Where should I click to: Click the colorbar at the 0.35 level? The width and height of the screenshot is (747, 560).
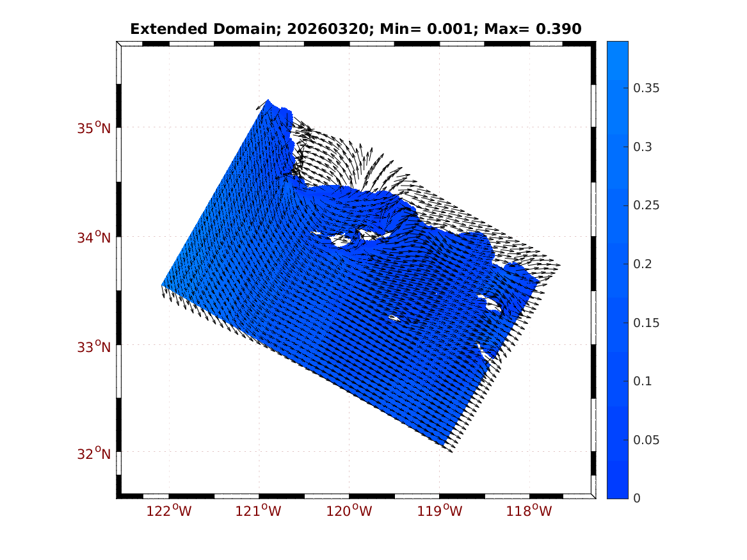(618, 88)
